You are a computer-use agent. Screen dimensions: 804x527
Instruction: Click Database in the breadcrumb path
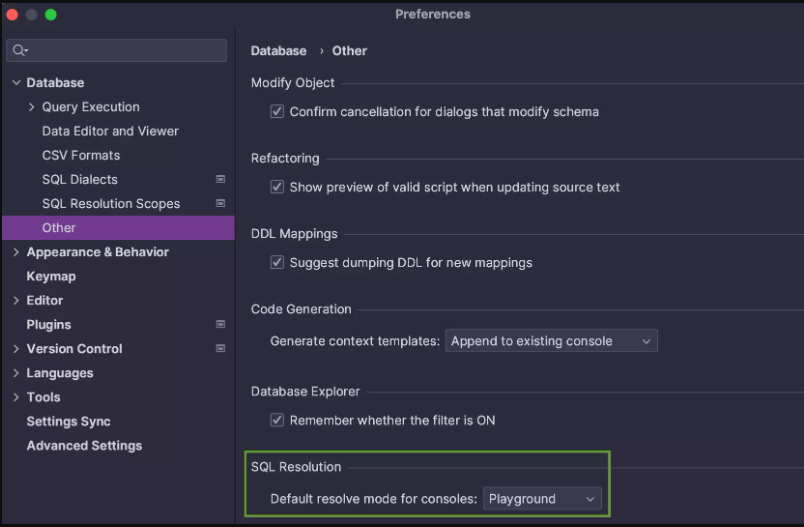278,51
